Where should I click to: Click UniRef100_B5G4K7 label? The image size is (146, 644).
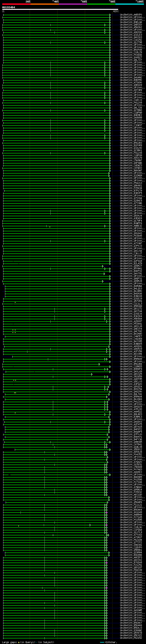click(x=131, y=623)
